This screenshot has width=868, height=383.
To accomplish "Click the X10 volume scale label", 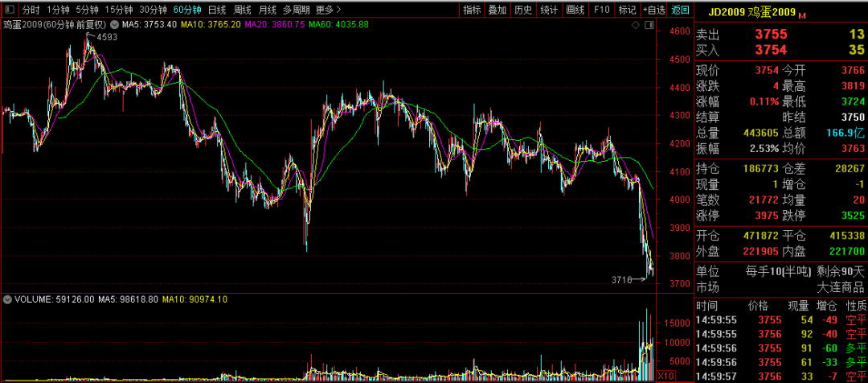I will 665,377.
